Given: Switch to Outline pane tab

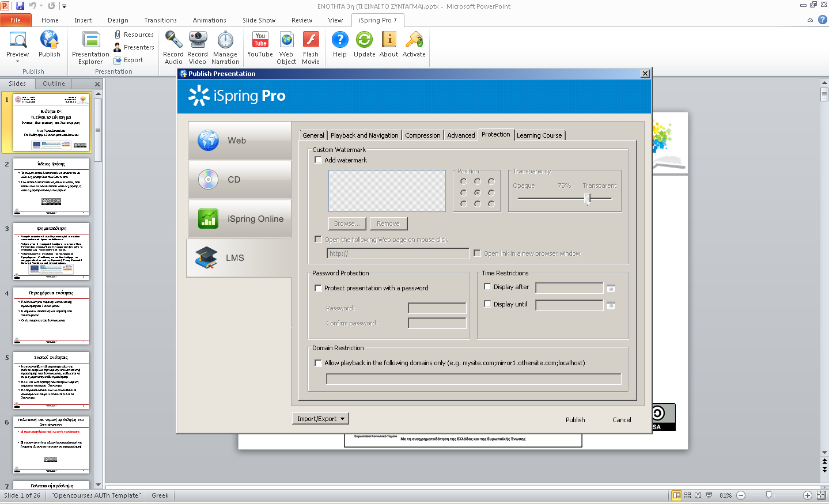Looking at the screenshot, I should pos(54,84).
